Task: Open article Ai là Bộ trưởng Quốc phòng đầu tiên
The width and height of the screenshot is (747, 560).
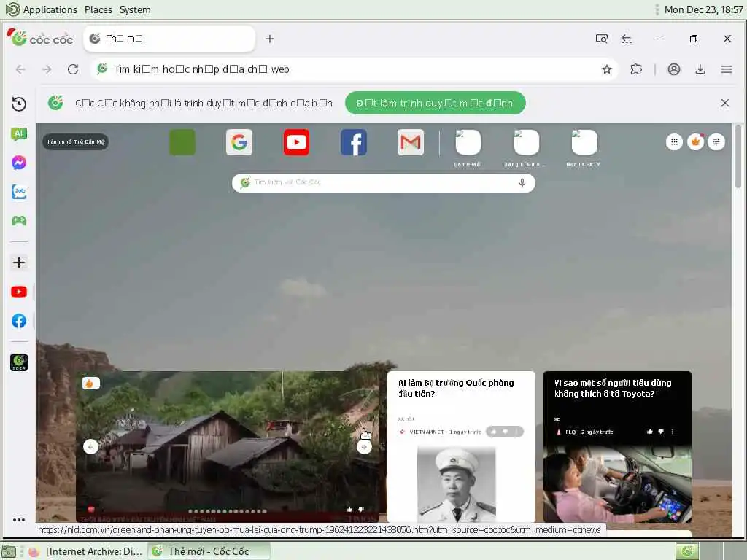Action: pos(456,388)
